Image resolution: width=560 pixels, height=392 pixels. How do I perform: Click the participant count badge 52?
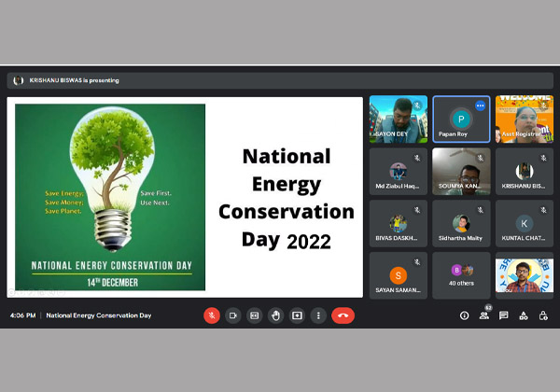(x=488, y=307)
